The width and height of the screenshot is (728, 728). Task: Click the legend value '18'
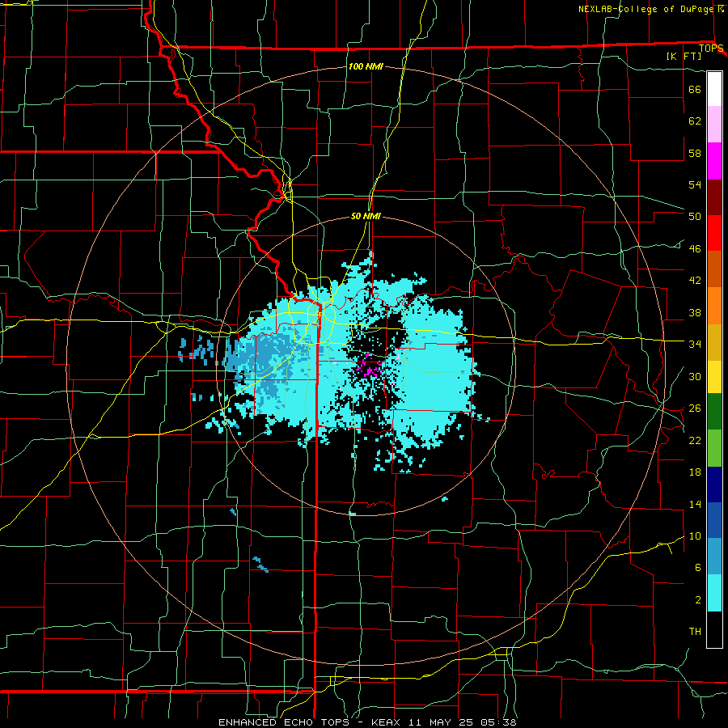(x=695, y=472)
